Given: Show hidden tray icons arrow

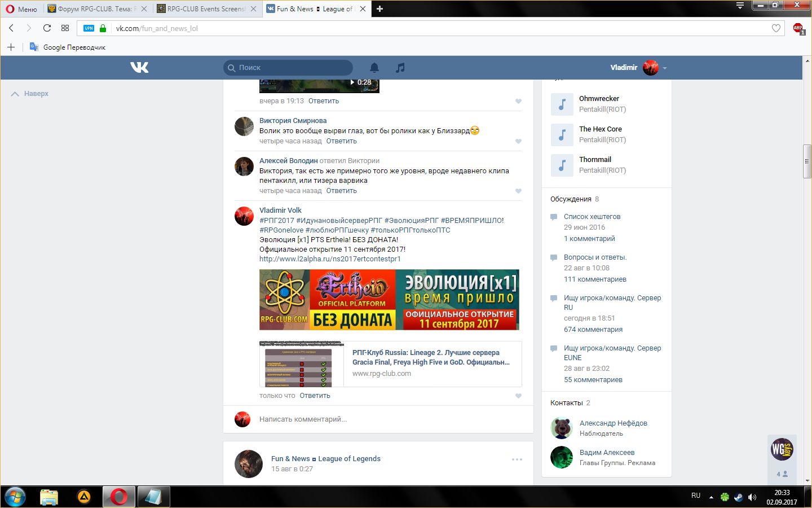Looking at the screenshot, I should (711, 497).
